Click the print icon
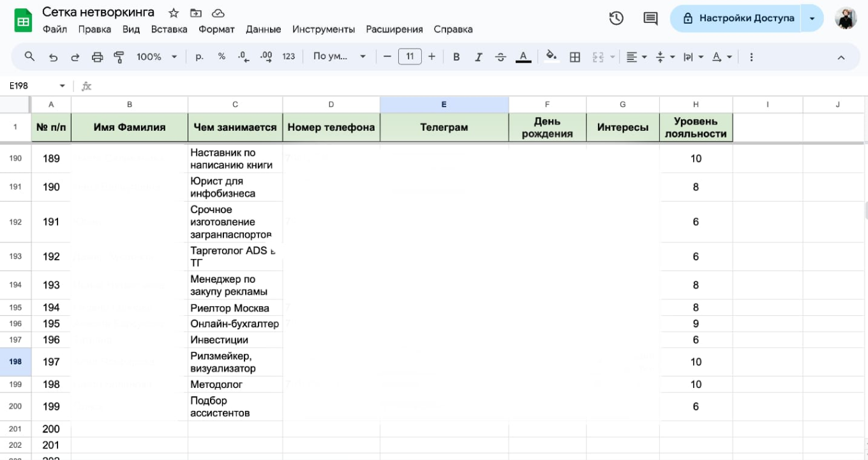868x460 pixels. (x=97, y=57)
